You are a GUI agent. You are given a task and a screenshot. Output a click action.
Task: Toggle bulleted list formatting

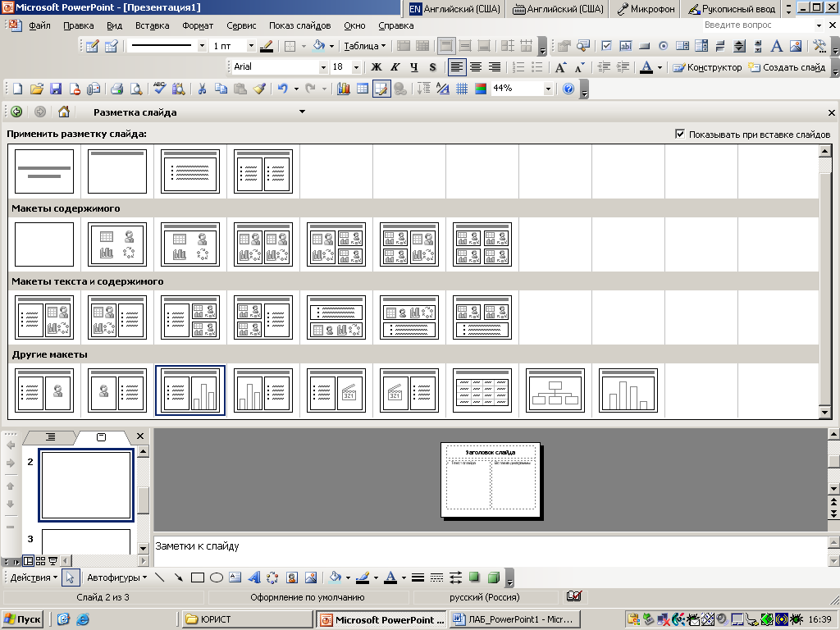(536, 67)
